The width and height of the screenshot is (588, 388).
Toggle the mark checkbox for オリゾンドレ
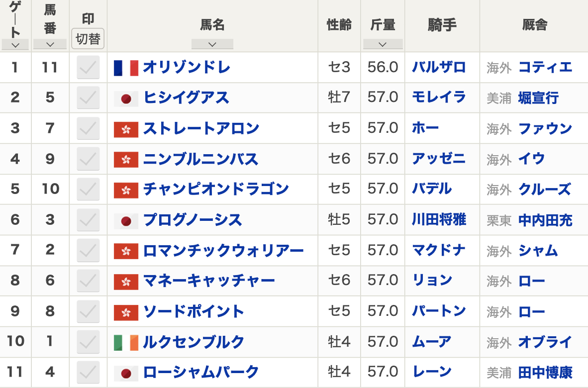(x=88, y=68)
